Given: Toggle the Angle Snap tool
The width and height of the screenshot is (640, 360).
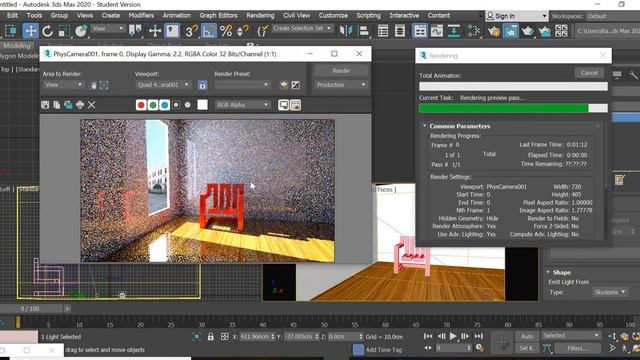Looking at the screenshot, I should 209,31.
